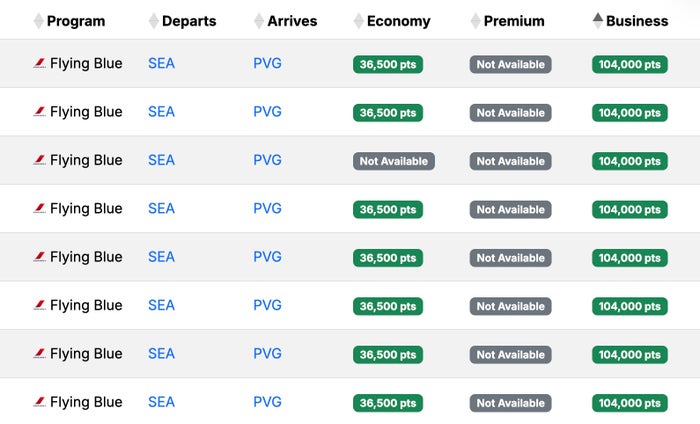700x424 pixels.
Task: Open the SEA departure link in first row
Action: [x=161, y=63]
